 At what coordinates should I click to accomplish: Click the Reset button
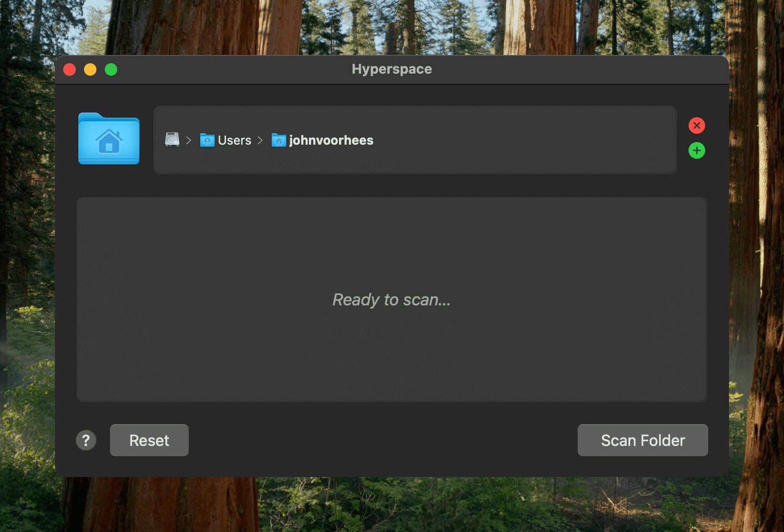149,440
